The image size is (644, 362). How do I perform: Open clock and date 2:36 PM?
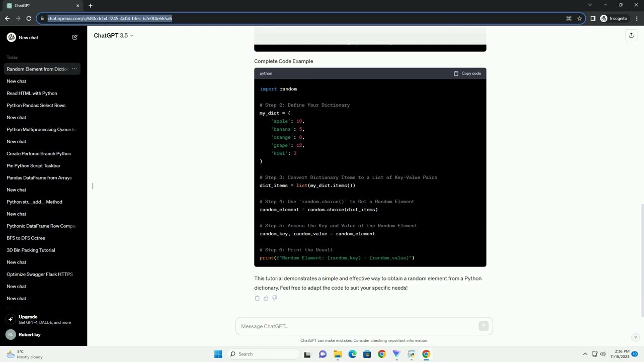pos(620,354)
